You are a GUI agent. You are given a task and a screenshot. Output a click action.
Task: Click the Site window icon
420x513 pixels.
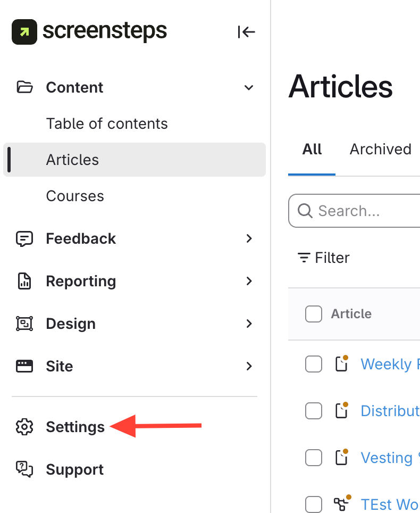point(24,366)
